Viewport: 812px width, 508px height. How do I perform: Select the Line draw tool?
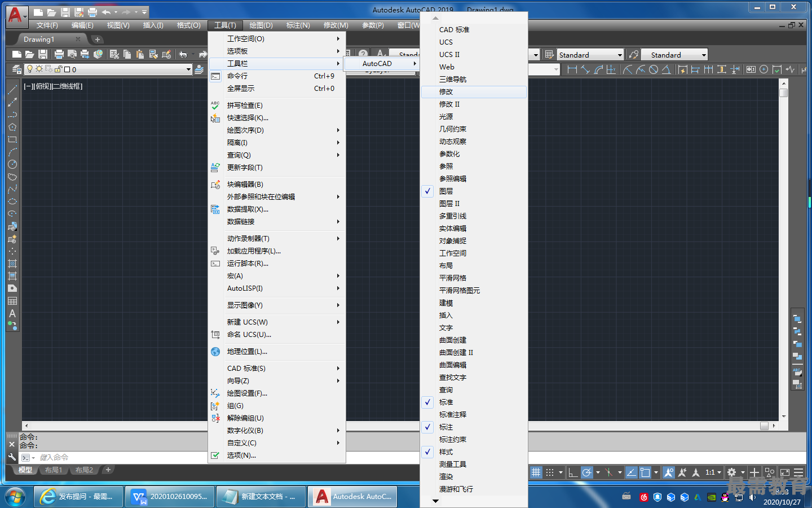(12, 89)
